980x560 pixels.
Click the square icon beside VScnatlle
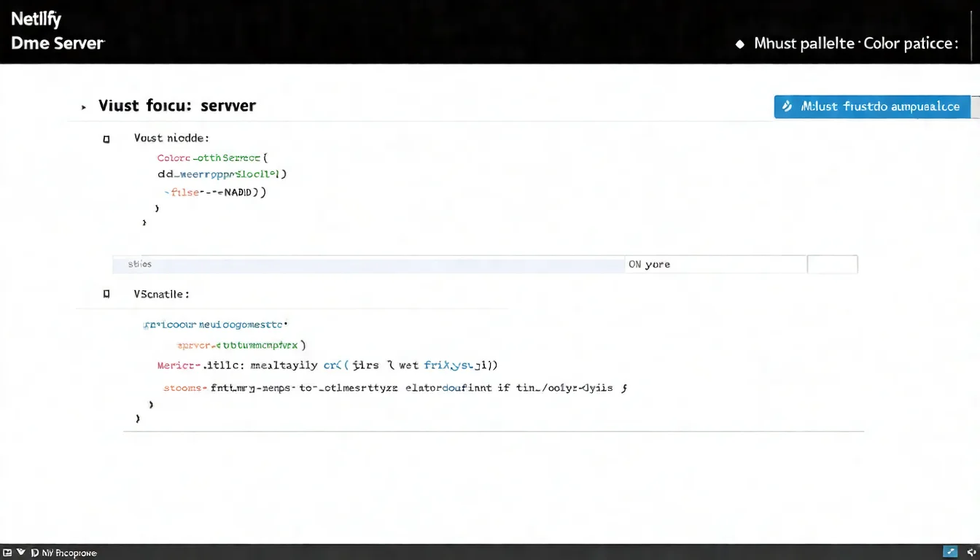click(x=106, y=293)
